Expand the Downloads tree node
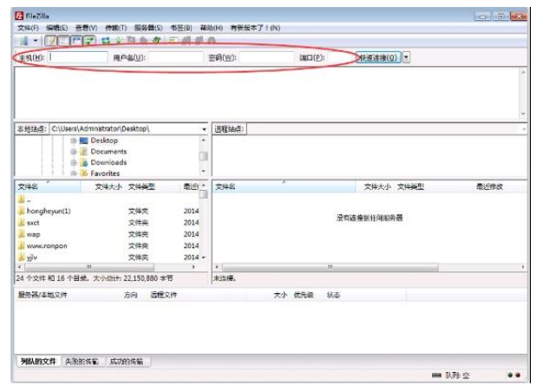 click(74, 162)
